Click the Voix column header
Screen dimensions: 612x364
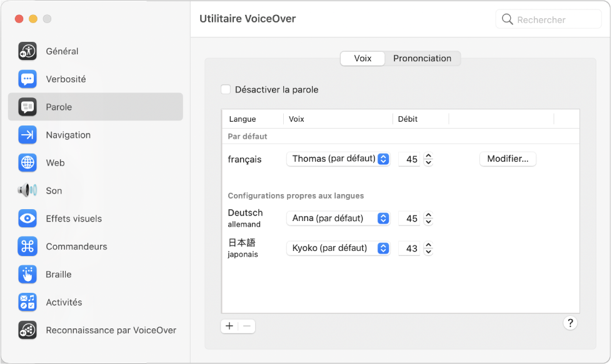[338, 119]
